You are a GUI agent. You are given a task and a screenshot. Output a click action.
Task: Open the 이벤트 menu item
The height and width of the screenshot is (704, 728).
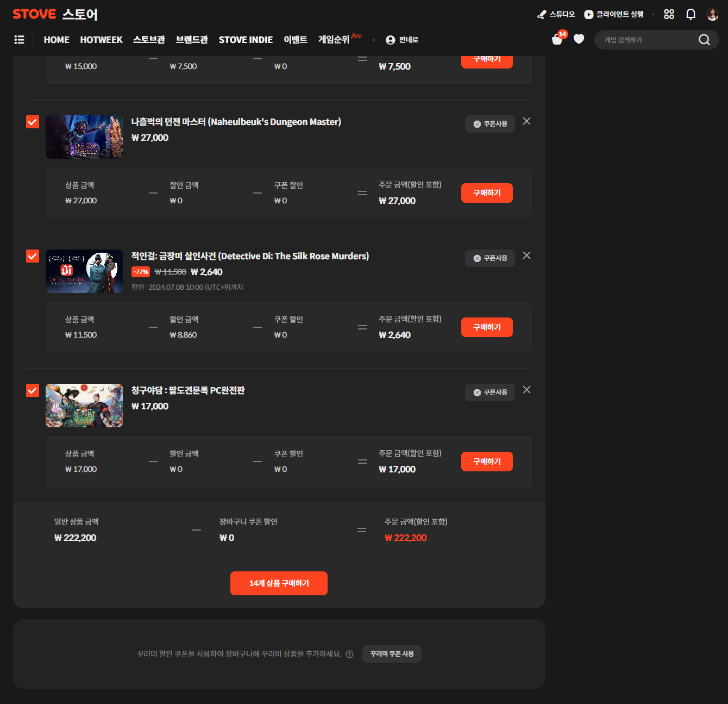(296, 40)
